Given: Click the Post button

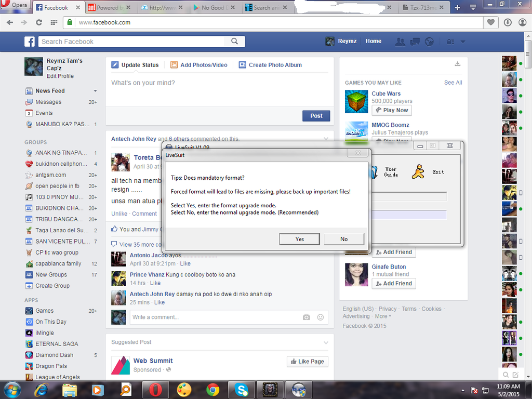Looking at the screenshot, I should tap(316, 116).
